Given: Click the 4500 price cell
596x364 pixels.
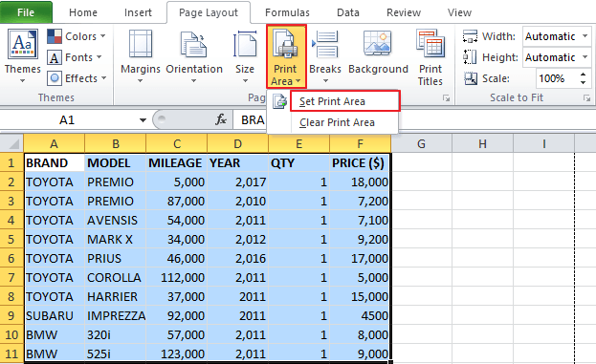Looking at the screenshot, I should tap(360, 316).
